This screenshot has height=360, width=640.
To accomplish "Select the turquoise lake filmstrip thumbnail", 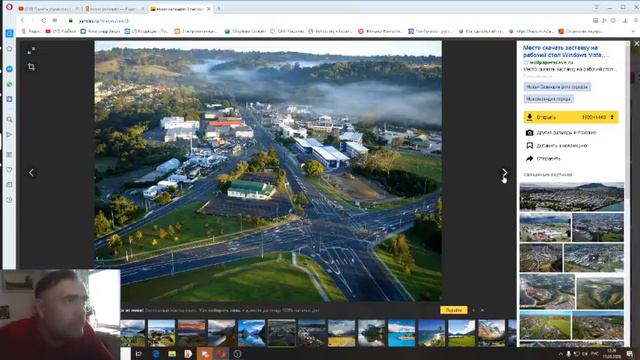I will pos(402,333).
